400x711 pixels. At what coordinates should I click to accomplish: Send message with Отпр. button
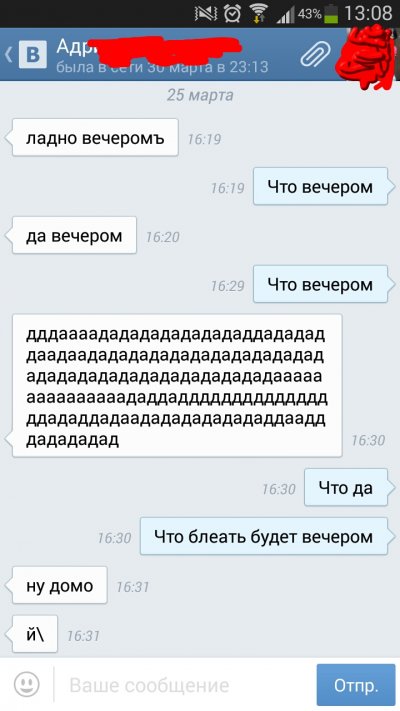(356, 685)
